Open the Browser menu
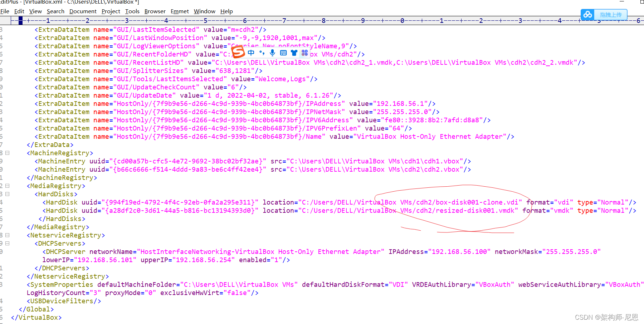644x324 pixels. [155, 11]
